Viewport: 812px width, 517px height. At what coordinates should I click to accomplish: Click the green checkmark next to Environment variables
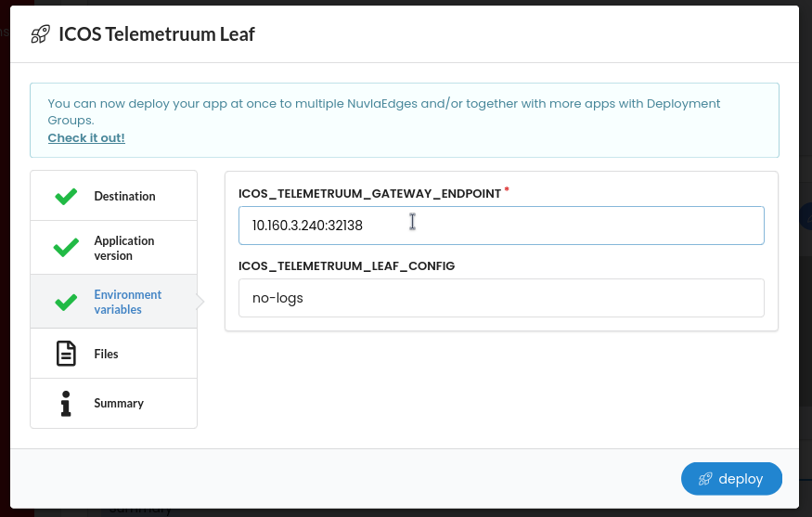point(66,302)
